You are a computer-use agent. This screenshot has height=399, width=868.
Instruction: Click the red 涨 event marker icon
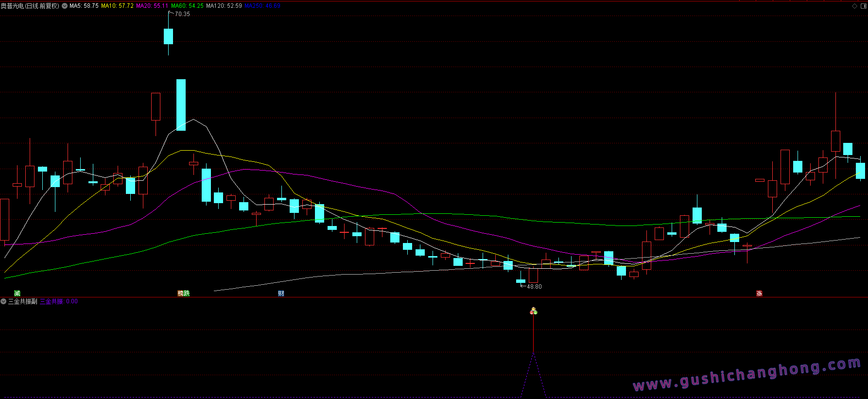(x=759, y=294)
